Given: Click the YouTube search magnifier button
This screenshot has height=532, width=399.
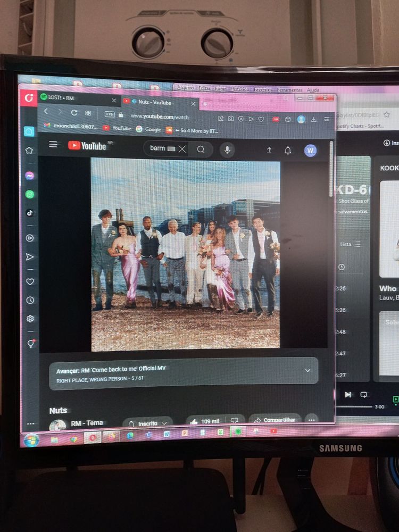Looking at the screenshot, I should [201, 149].
